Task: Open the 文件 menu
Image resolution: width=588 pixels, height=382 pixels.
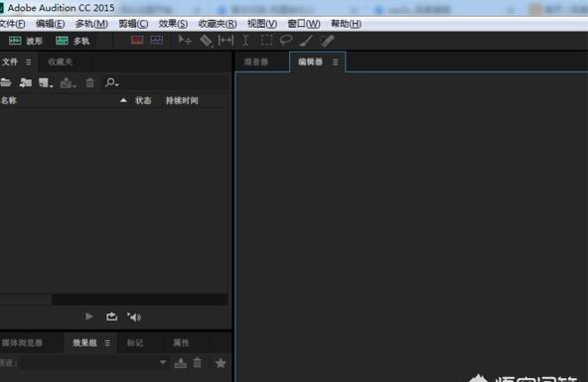Action: click(12, 24)
